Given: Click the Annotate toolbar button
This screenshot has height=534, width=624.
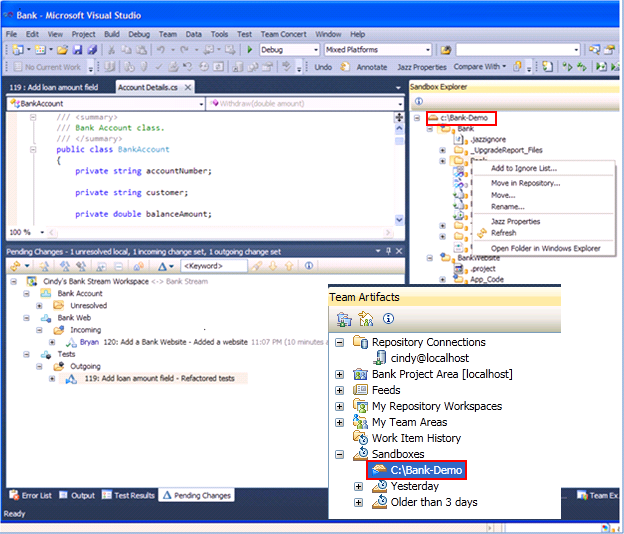Looking at the screenshot, I should tap(372, 67).
